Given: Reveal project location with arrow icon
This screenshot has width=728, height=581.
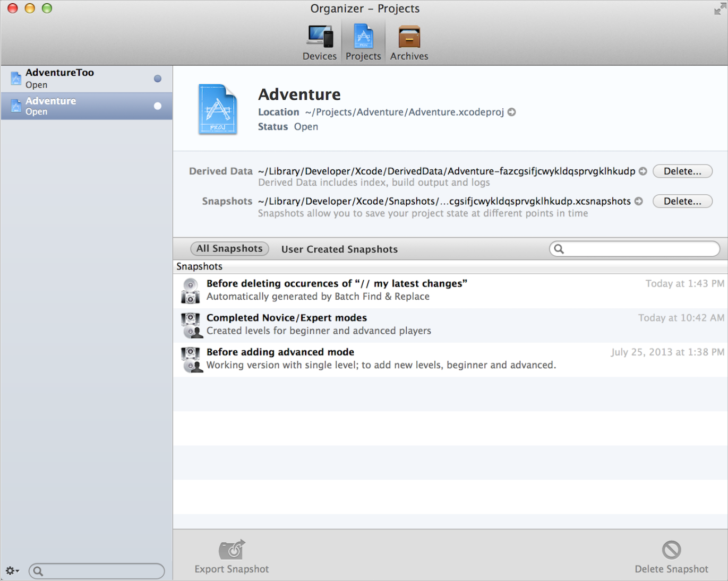Looking at the screenshot, I should coord(512,112).
